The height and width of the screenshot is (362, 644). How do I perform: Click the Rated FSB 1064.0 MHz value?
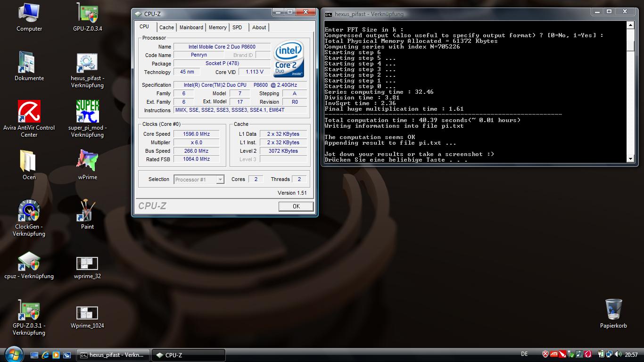pos(196,159)
